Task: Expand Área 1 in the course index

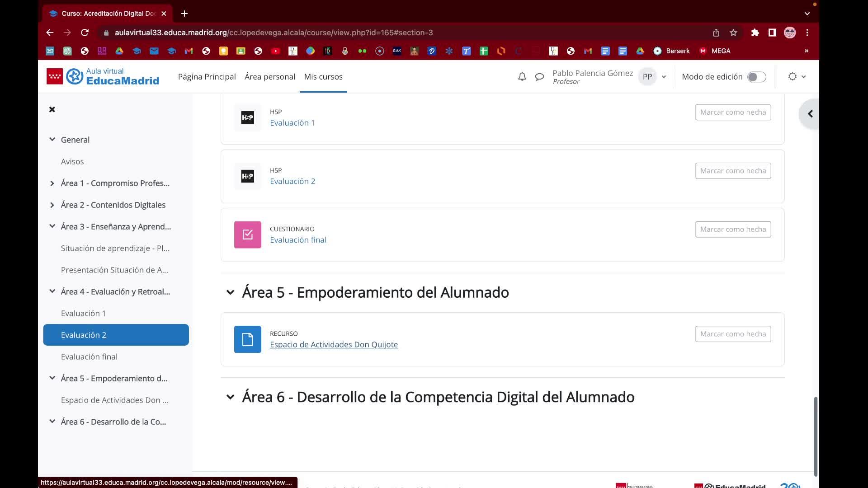Action: pyautogui.click(x=52, y=183)
